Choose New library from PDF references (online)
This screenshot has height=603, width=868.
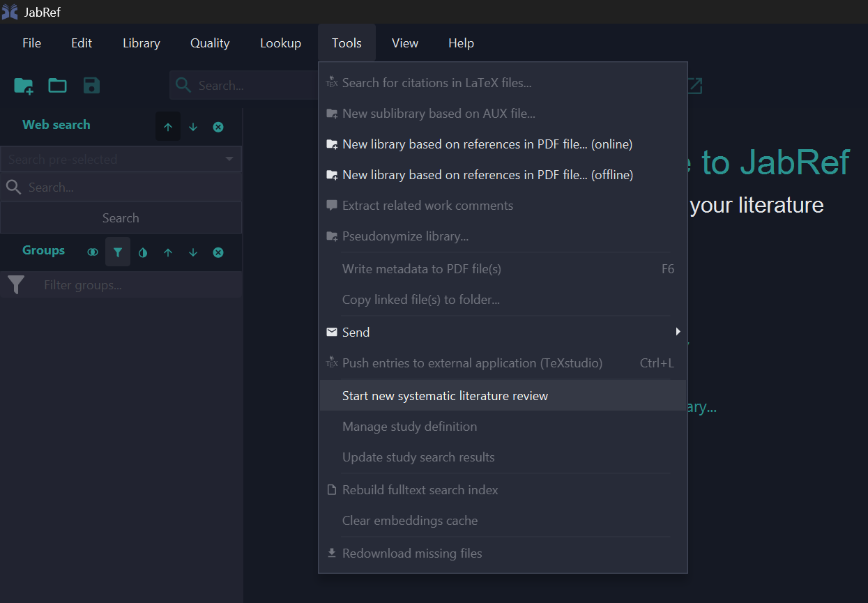pyautogui.click(x=503, y=144)
